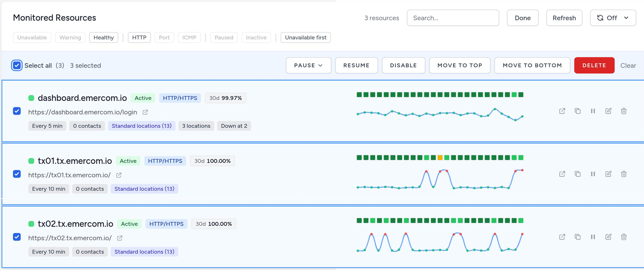This screenshot has width=644, height=270.
Task: Duplicate the tx01.tx.emercom.io monitor
Action: coord(578,174)
